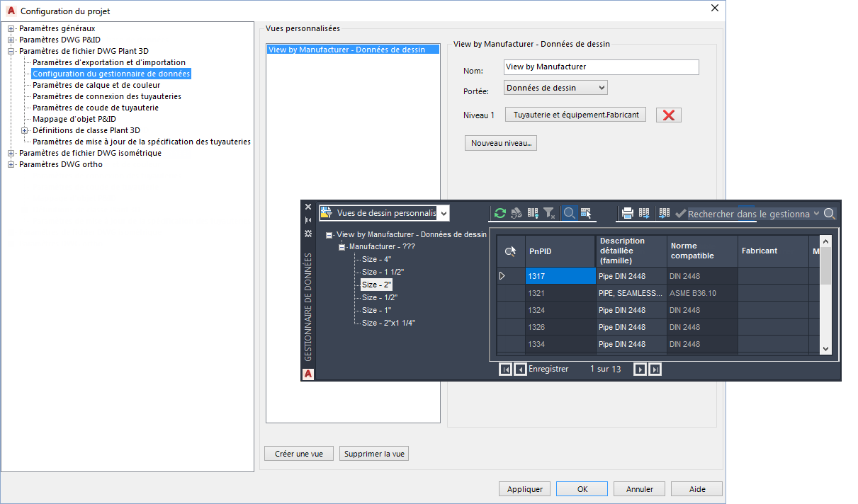Select Size - 4" in Data Manager tree
Image resolution: width=858 pixels, height=504 pixels.
point(378,260)
